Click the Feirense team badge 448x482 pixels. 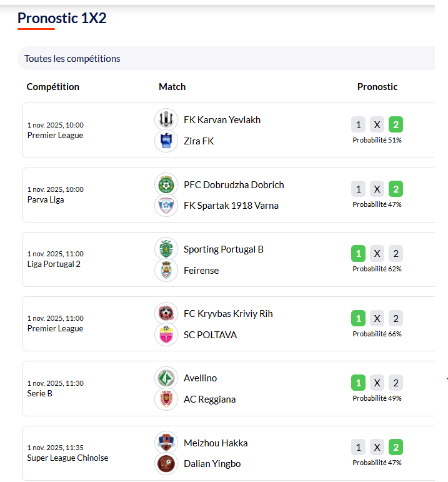pyautogui.click(x=166, y=270)
